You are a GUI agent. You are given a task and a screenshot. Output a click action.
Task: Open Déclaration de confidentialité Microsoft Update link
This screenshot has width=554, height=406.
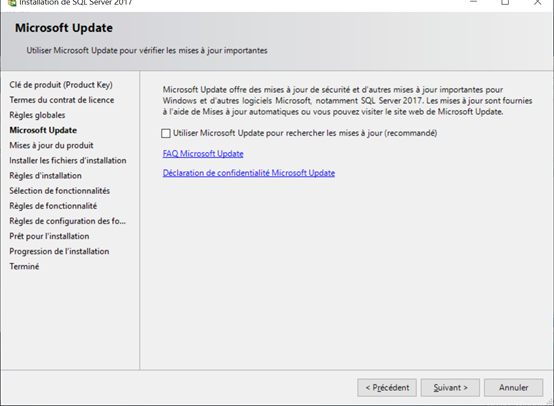(x=249, y=173)
